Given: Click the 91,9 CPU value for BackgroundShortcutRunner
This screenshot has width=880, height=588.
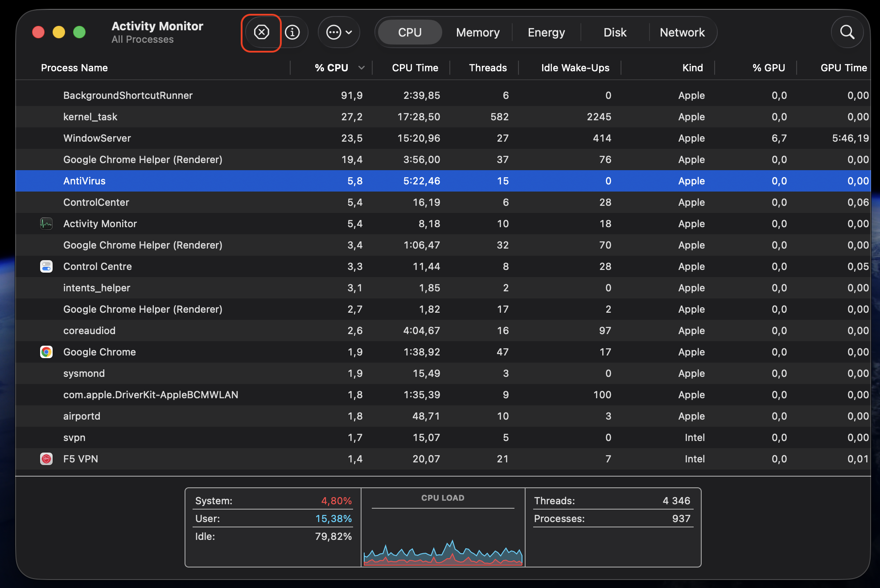Looking at the screenshot, I should click(352, 95).
